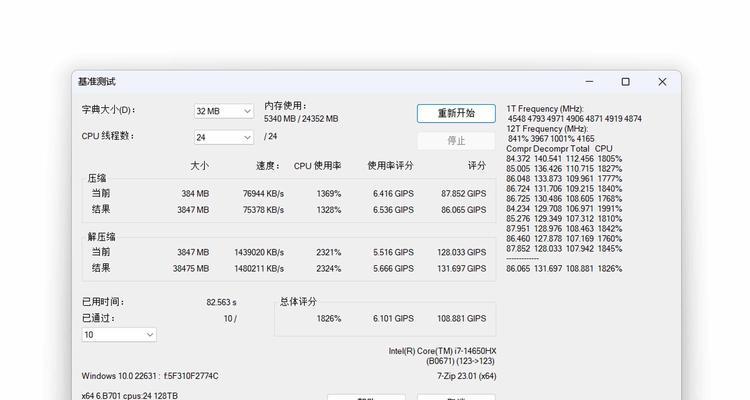Screen dimensions: 750x400
Task: Click the Compr Decompr Total CPU log header
Action: [559, 149]
